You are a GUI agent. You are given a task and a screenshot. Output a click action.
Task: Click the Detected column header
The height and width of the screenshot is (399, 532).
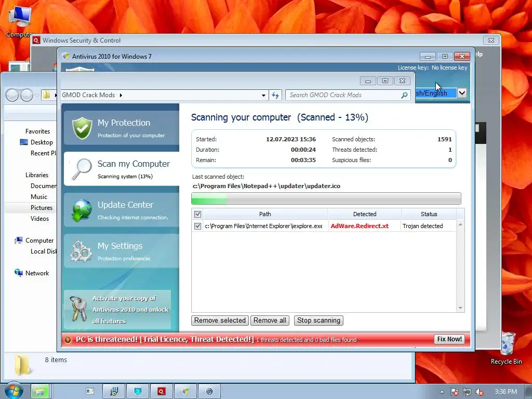(365, 214)
